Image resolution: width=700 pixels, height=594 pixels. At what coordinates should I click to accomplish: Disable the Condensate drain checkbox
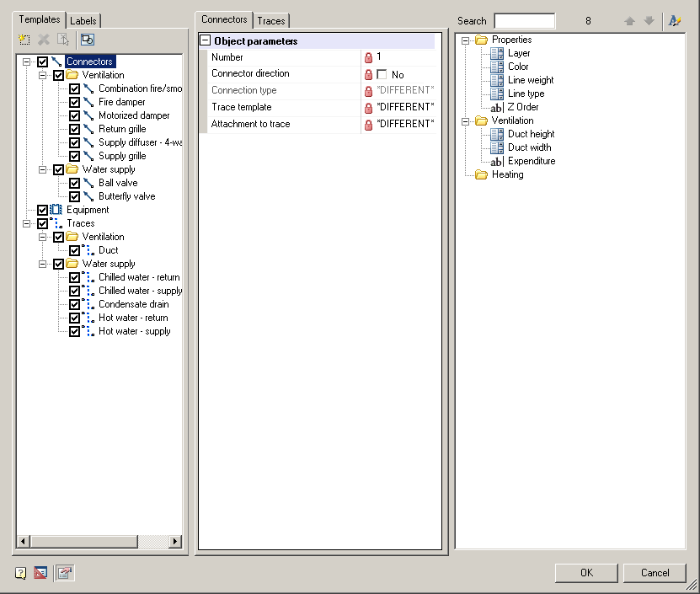pos(74,304)
